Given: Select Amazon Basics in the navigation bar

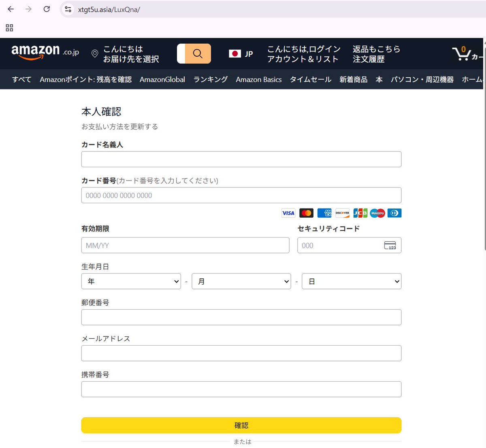Looking at the screenshot, I should tap(259, 79).
